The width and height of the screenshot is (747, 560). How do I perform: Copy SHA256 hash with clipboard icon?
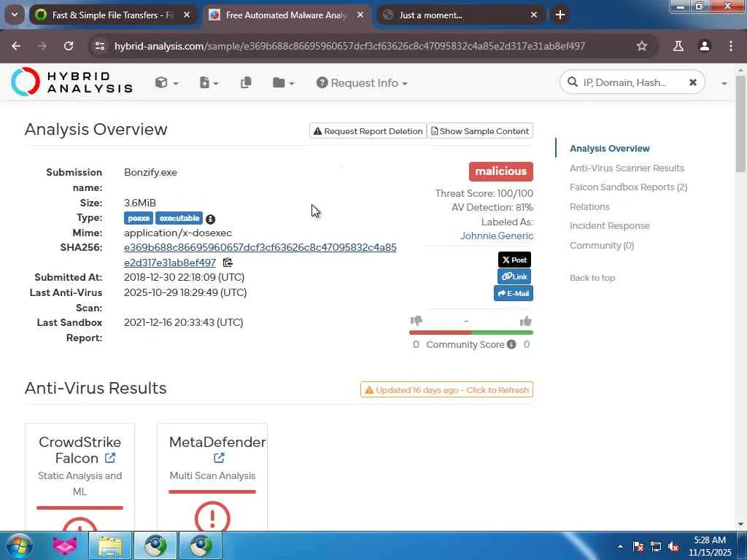click(228, 262)
